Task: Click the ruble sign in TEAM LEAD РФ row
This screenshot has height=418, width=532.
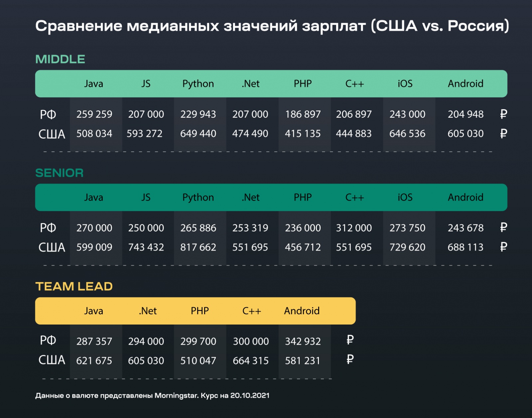Action: (350, 340)
